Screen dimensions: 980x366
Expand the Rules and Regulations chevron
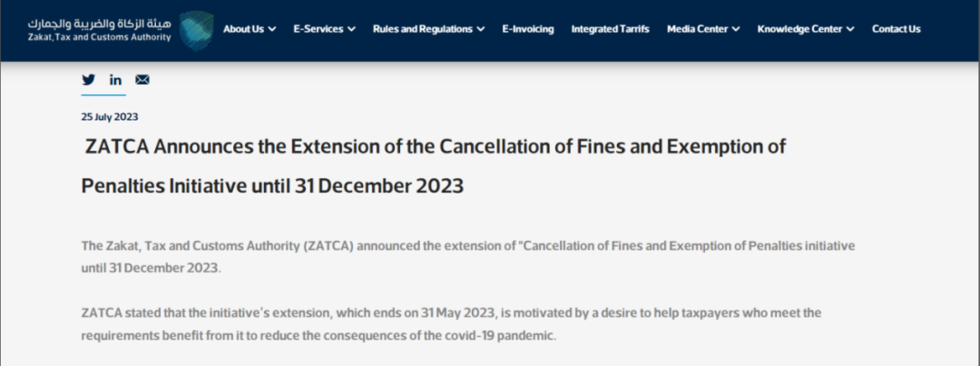coord(480,29)
